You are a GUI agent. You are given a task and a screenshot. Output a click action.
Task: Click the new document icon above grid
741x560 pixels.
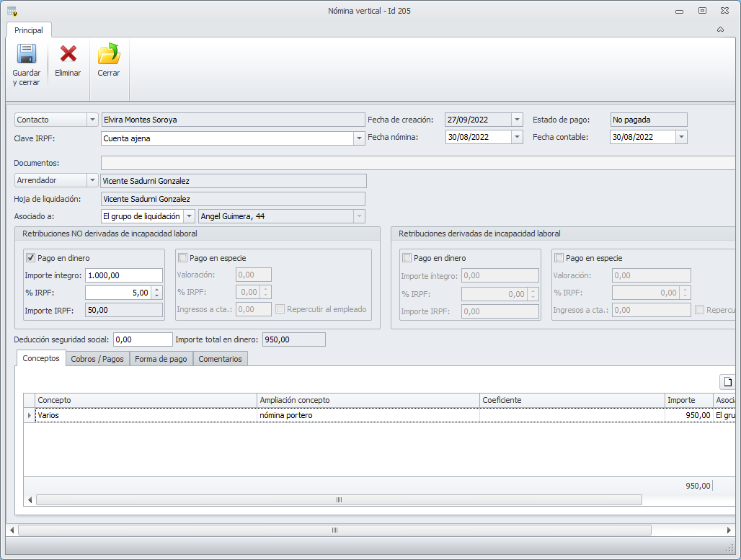[x=728, y=382]
